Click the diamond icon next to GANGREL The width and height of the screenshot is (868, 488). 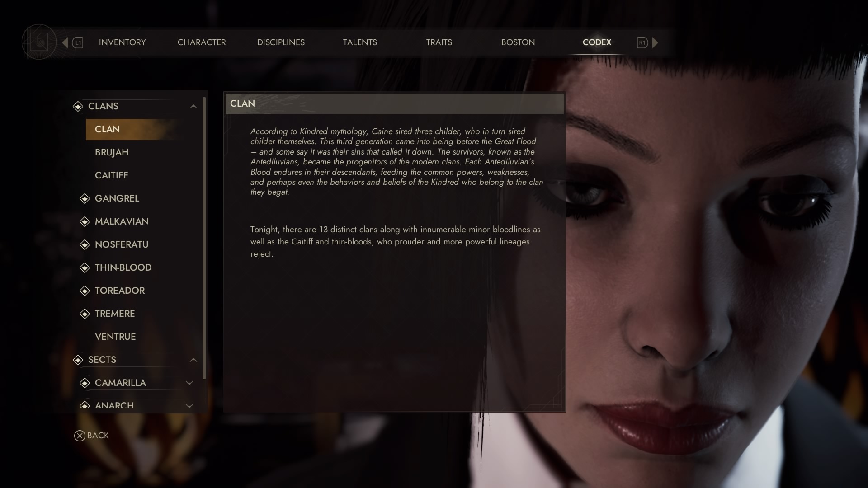85,198
